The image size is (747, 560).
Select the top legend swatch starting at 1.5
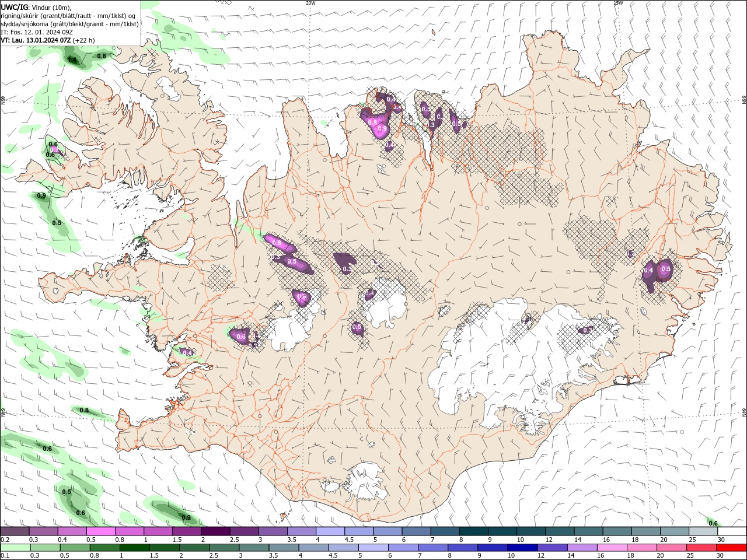coord(187,531)
